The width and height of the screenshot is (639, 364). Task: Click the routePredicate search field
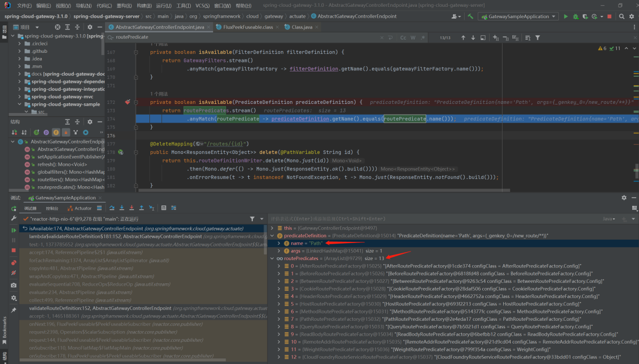[244, 37]
